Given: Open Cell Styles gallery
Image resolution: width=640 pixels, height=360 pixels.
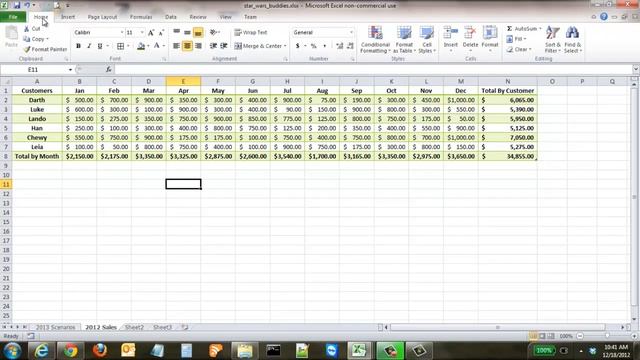Looking at the screenshot, I should [427, 39].
